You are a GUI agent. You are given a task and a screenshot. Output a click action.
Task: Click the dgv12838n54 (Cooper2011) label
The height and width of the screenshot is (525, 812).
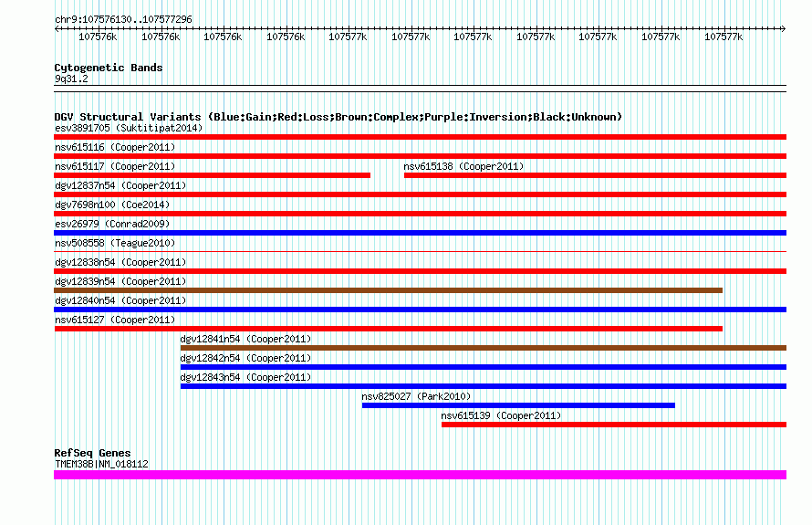coord(120,262)
